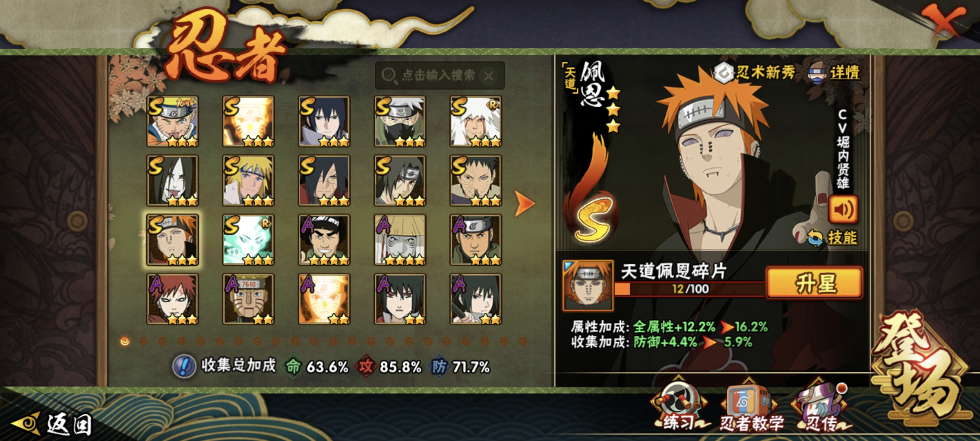Click the 忍术新秀 rank badge
The height and width of the screenshot is (441, 980).
click(755, 72)
